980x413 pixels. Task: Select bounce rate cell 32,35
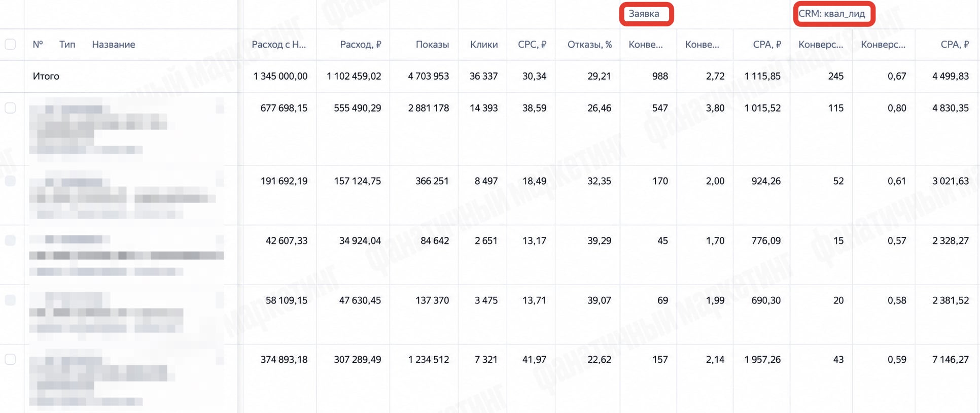tap(600, 181)
